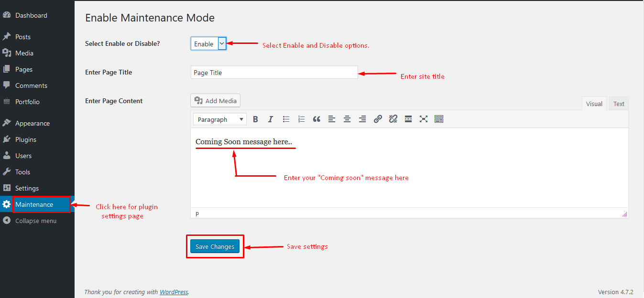The image size is (644, 298).
Task: Apply blockquote formatting
Action: [x=317, y=119]
